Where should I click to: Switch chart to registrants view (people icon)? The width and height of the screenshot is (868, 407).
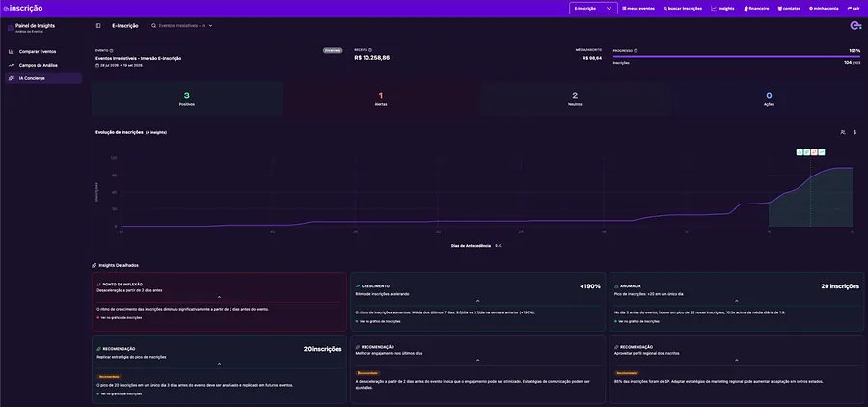tap(843, 132)
